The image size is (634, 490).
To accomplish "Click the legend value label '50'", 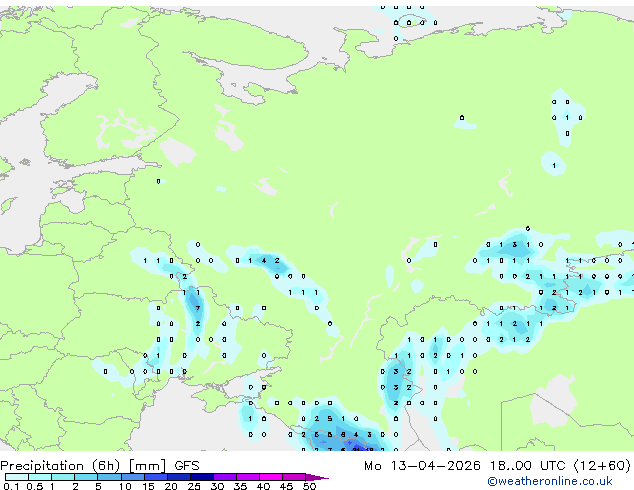I will [x=309, y=486].
